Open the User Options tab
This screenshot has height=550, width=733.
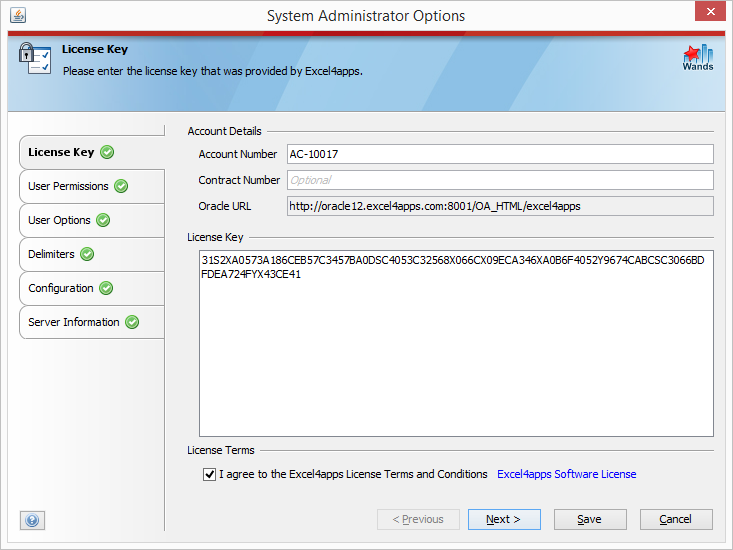click(92, 220)
